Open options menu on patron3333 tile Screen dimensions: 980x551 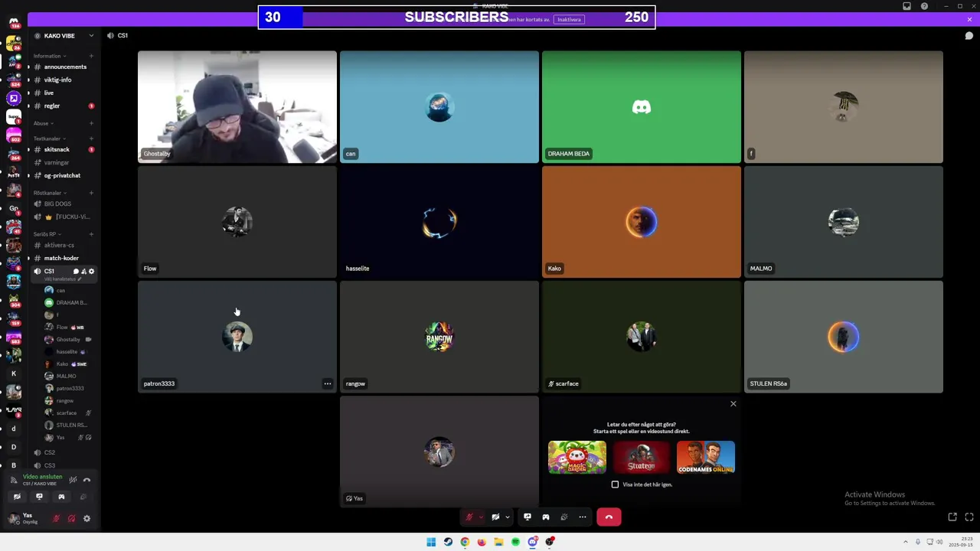pyautogui.click(x=328, y=383)
